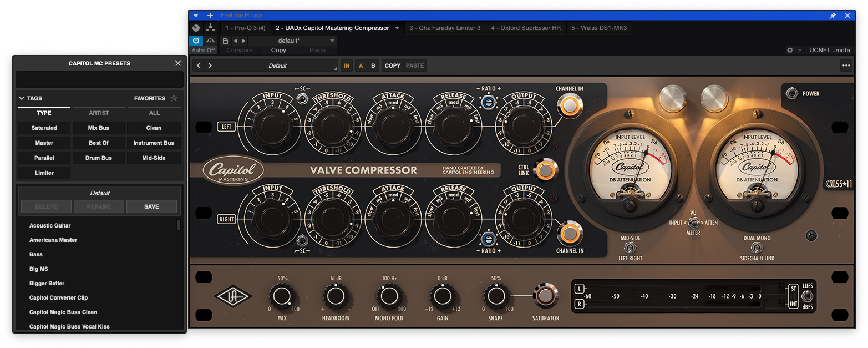The image size is (868, 348).
Task: Click the MIX knob
Action: 282,296
